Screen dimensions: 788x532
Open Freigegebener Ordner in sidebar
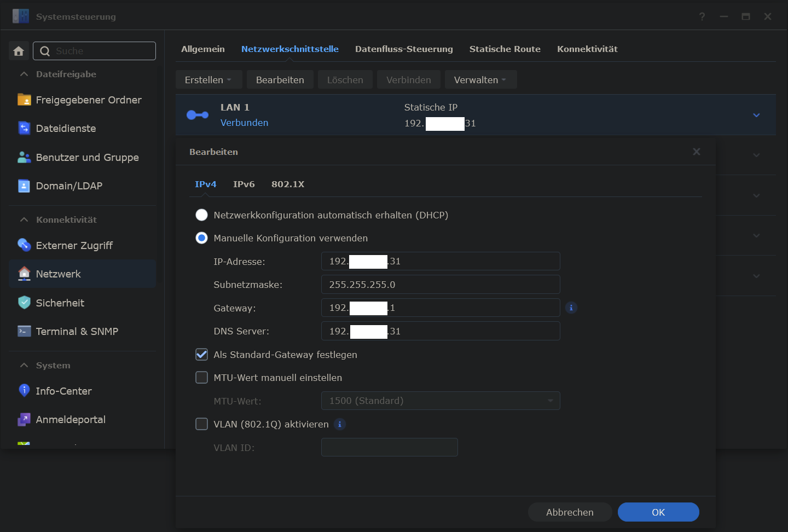(x=83, y=100)
